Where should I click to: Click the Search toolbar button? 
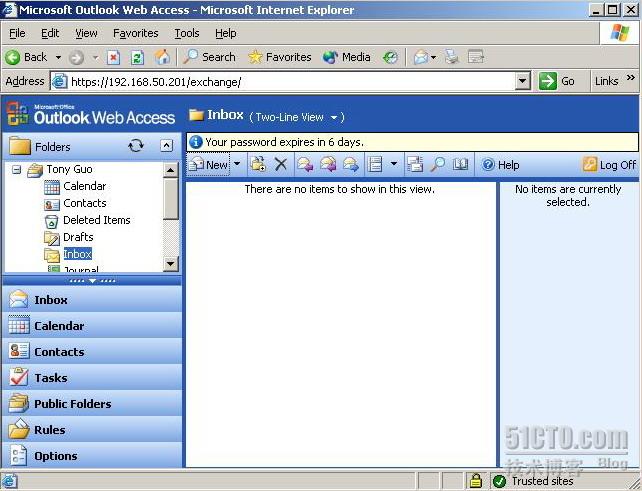[209, 57]
